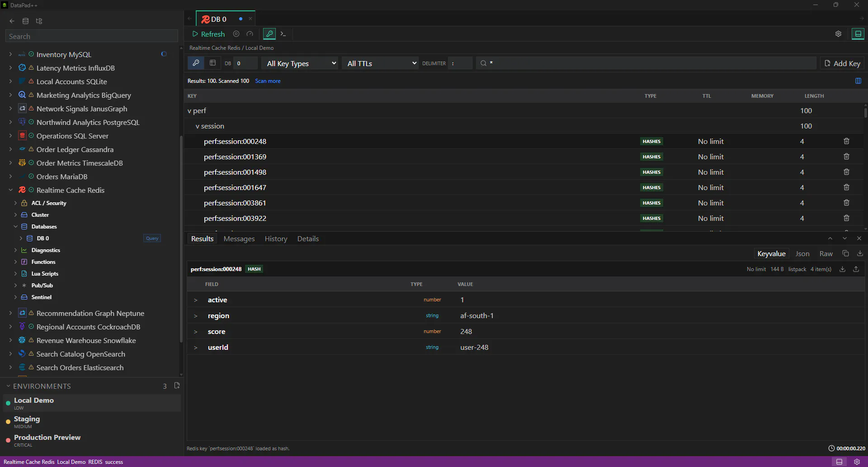The height and width of the screenshot is (467, 868).
Task: Collapse results panel up chevron
Action: [x=830, y=238]
